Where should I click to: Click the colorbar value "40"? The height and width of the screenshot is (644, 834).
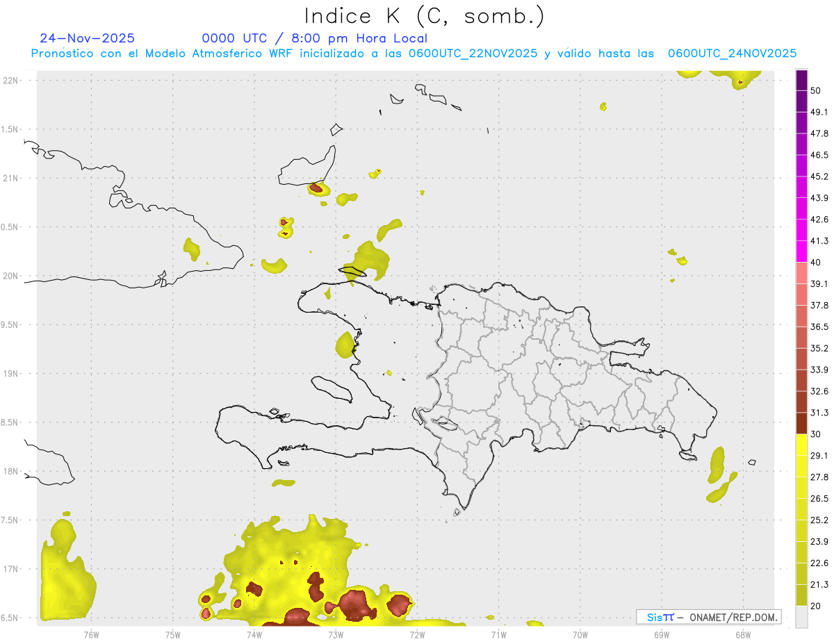[816, 263]
